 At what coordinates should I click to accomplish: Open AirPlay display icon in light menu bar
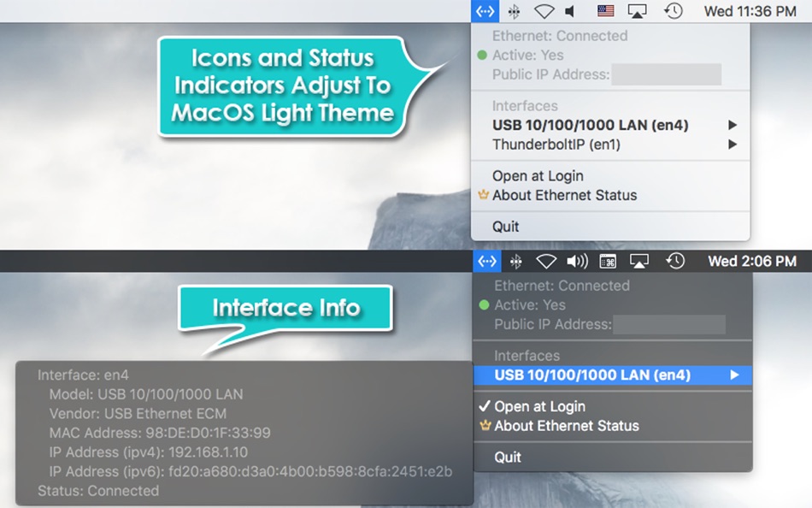click(x=637, y=11)
